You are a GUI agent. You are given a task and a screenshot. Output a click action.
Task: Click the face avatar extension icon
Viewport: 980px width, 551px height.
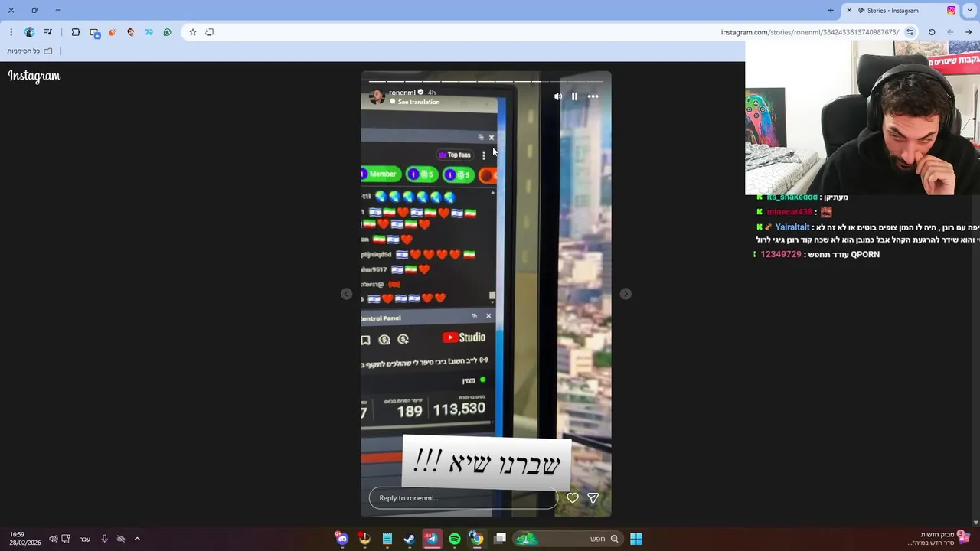131,32
